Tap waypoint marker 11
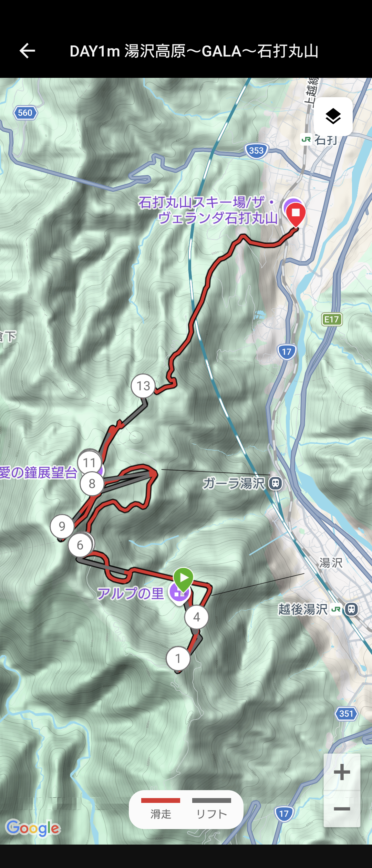 pos(90,463)
